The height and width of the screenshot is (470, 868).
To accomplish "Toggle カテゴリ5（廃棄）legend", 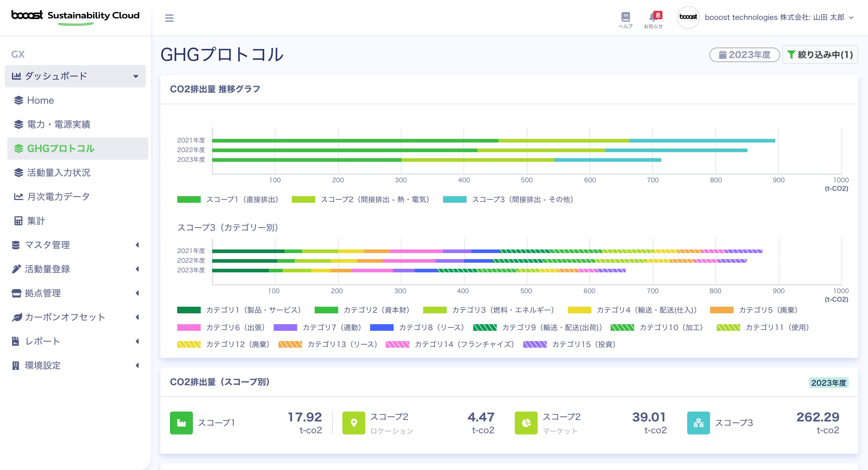I will [x=754, y=310].
